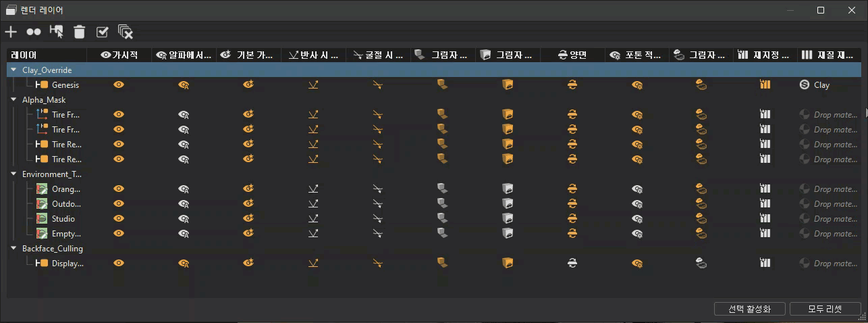Click the Clay material text in Genesis row

click(x=821, y=85)
